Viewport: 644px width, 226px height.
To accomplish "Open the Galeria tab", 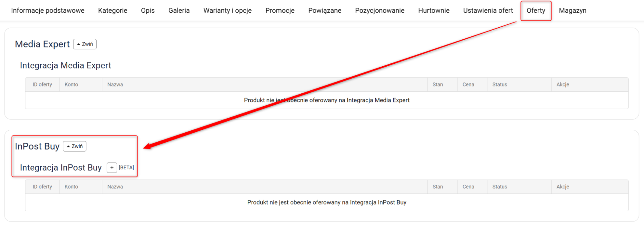I will coord(179,11).
